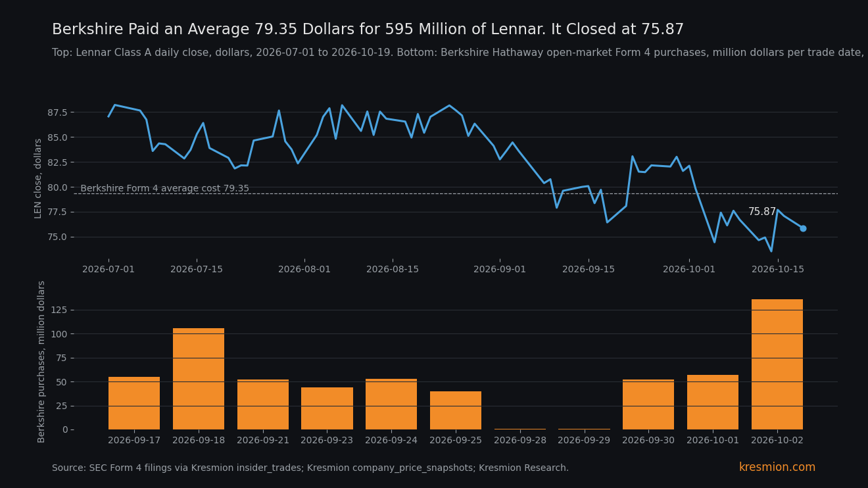Click the 2026-08-01 tick label on the price chart
Viewport: 868px width, 488px height.
(304, 270)
